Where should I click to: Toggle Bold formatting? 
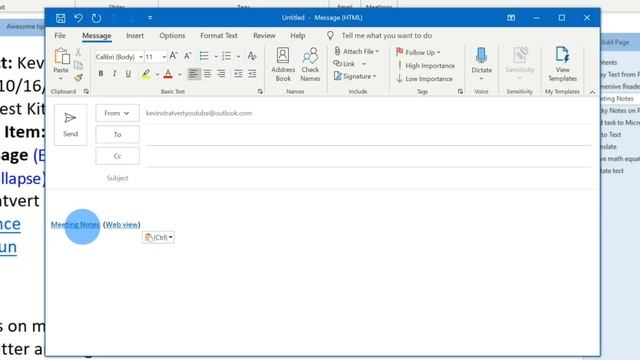(x=101, y=73)
